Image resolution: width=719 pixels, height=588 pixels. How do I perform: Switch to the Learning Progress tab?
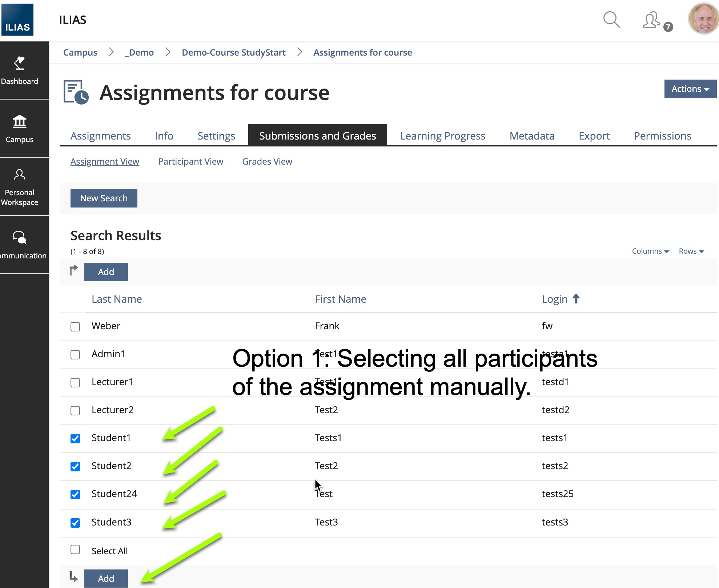pos(442,136)
